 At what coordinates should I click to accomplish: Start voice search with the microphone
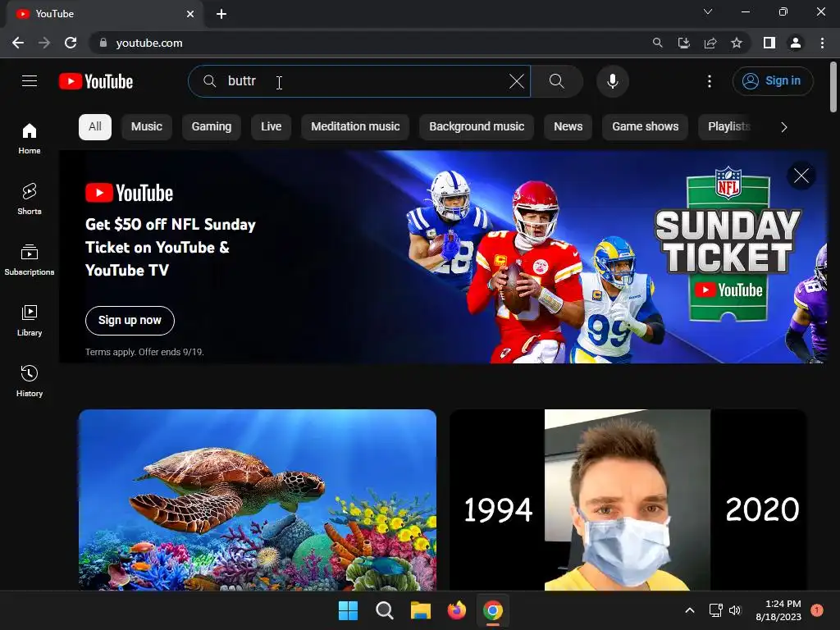tap(612, 81)
